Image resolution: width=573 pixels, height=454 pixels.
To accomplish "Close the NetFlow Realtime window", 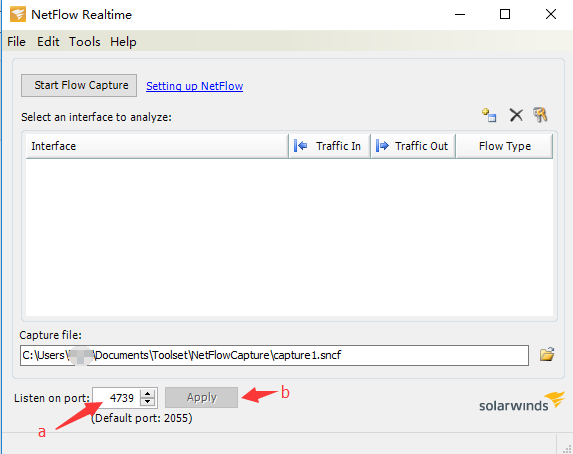I will point(551,15).
